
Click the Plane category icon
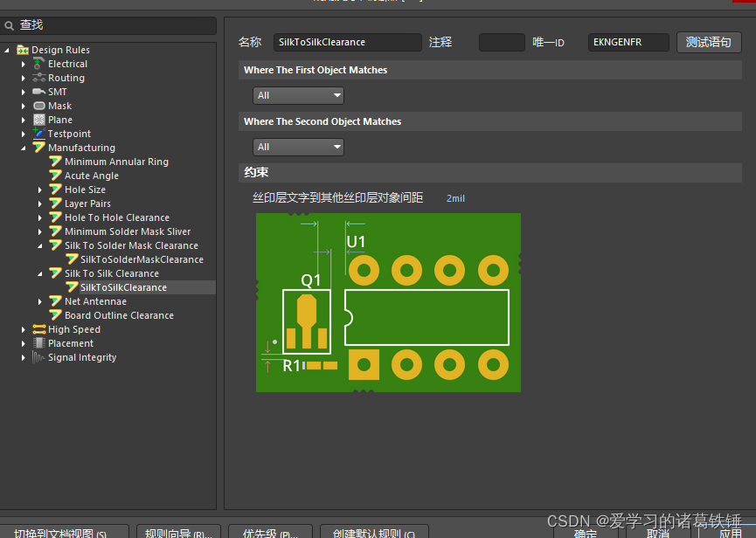(39, 120)
